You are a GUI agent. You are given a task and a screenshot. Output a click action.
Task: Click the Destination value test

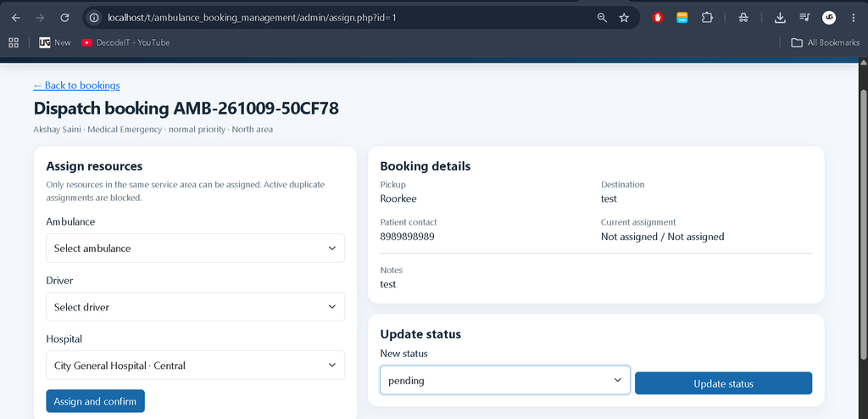coord(609,198)
